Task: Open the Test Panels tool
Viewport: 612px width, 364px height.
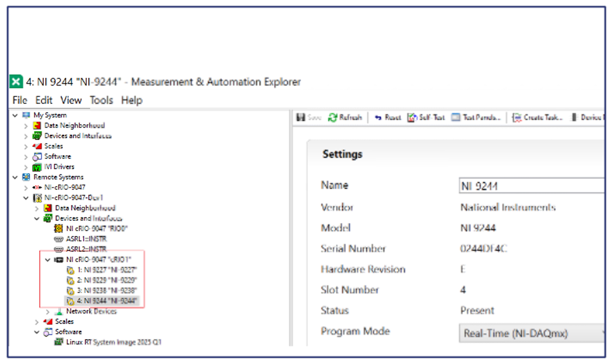Action: (x=476, y=117)
